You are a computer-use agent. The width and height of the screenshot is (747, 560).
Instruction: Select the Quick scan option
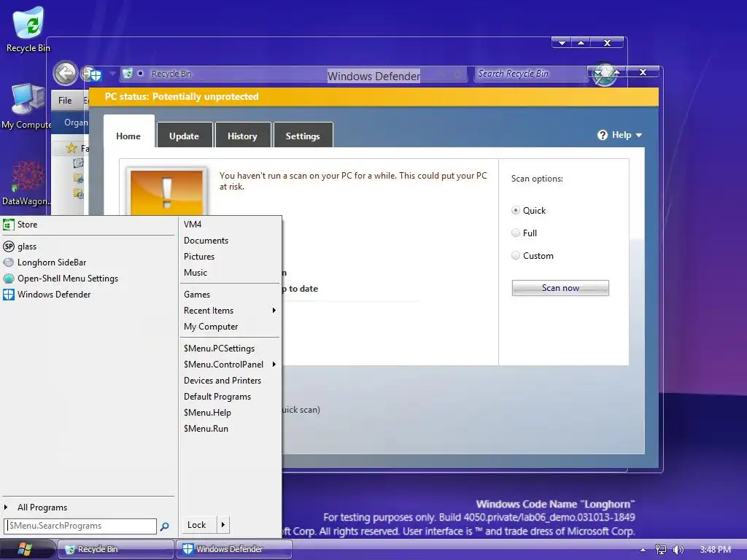click(516, 210)
